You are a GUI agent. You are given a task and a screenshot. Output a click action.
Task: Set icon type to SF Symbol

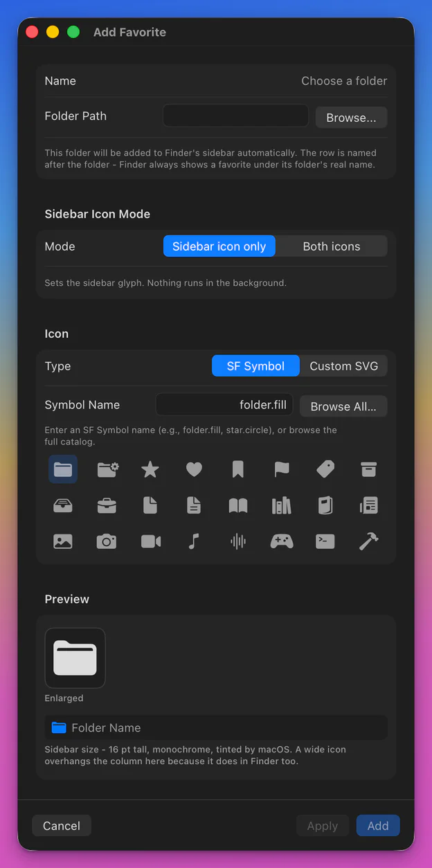(x=255, y=366)
